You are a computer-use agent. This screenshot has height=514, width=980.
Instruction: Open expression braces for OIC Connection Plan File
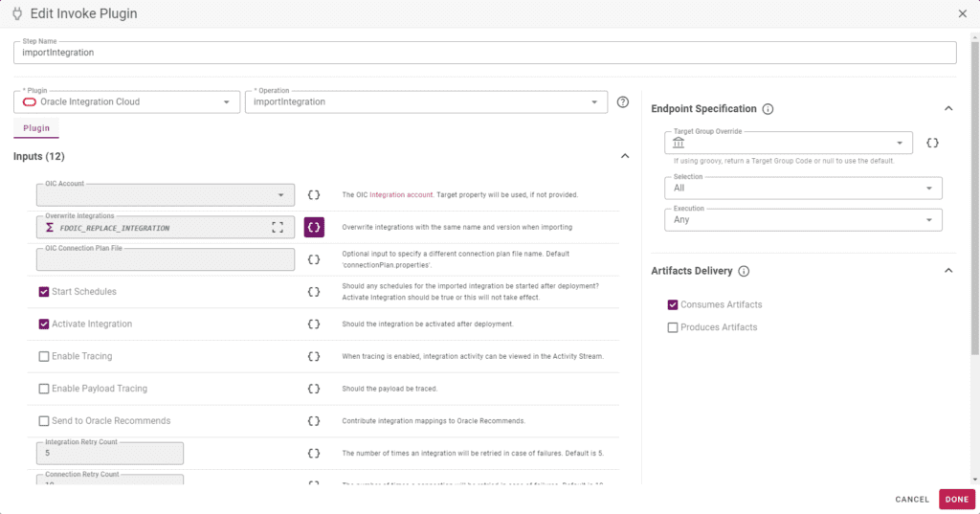(314, 259)
